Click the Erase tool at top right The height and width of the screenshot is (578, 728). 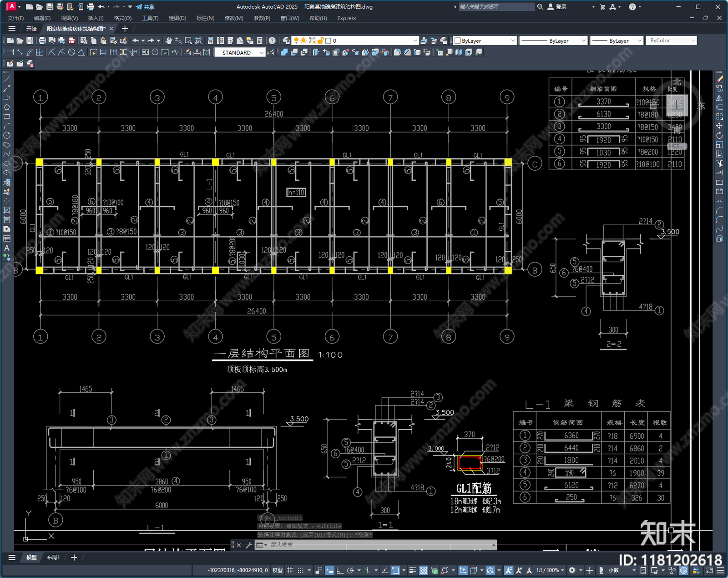pos(719,79)
